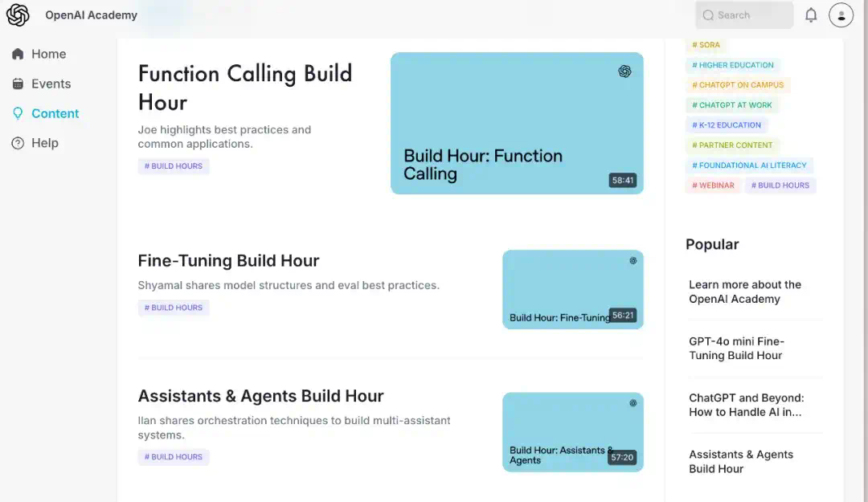Click the Content lightbulb icon

click(18, 113)
